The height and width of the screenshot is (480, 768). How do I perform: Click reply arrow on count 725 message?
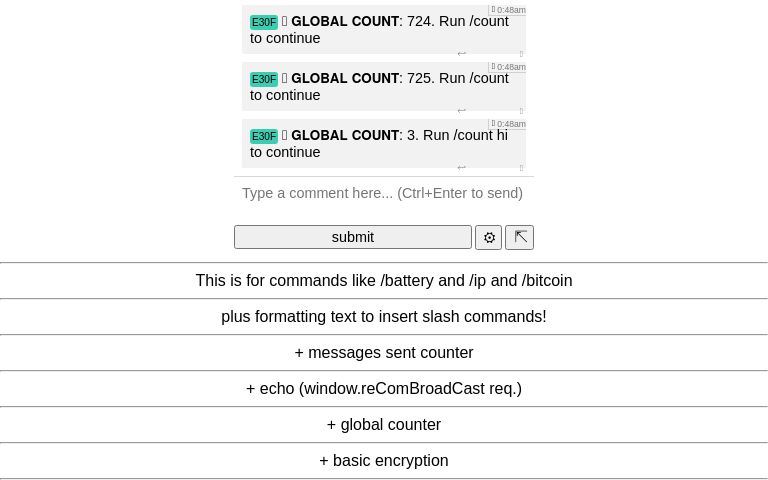pyautogui.click(x=461, y=111)
